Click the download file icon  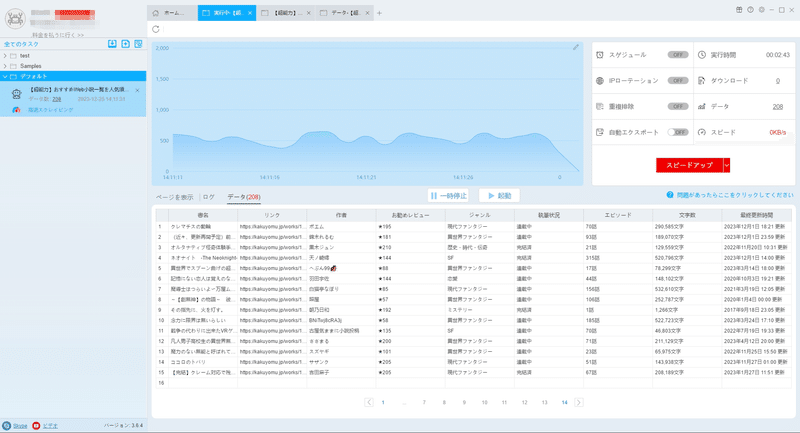tap(702, 81)
